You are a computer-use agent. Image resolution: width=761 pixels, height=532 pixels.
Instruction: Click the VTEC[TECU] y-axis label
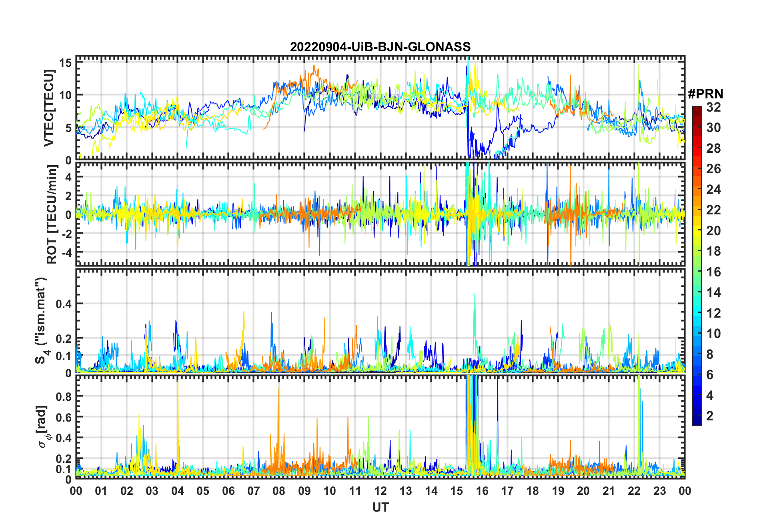[x=49, y=108]
